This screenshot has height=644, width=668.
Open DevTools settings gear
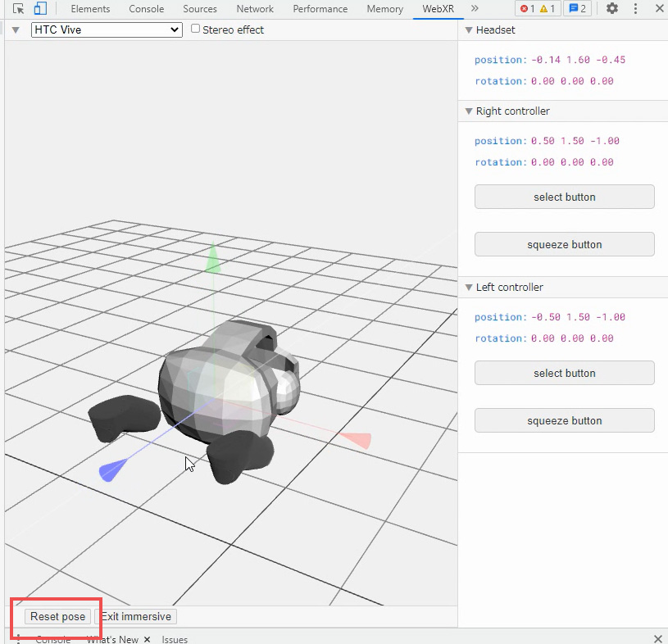612,9
